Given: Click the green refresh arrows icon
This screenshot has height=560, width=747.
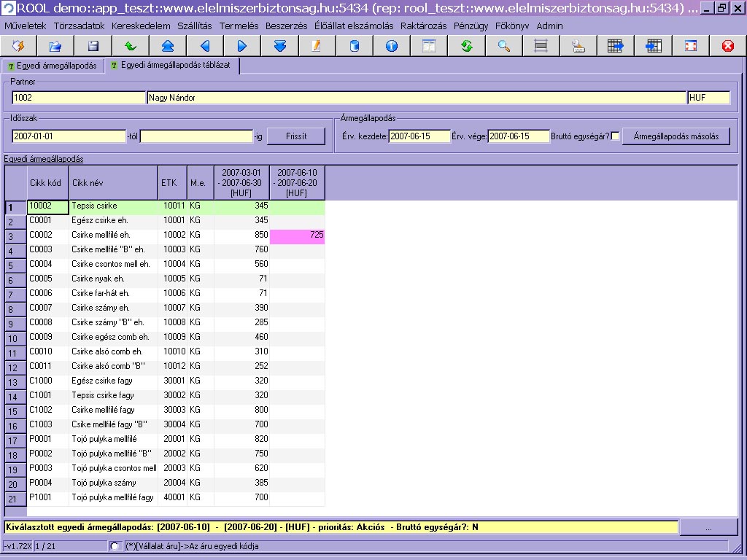Looking at the screenshot, I should tap(466, 46).
